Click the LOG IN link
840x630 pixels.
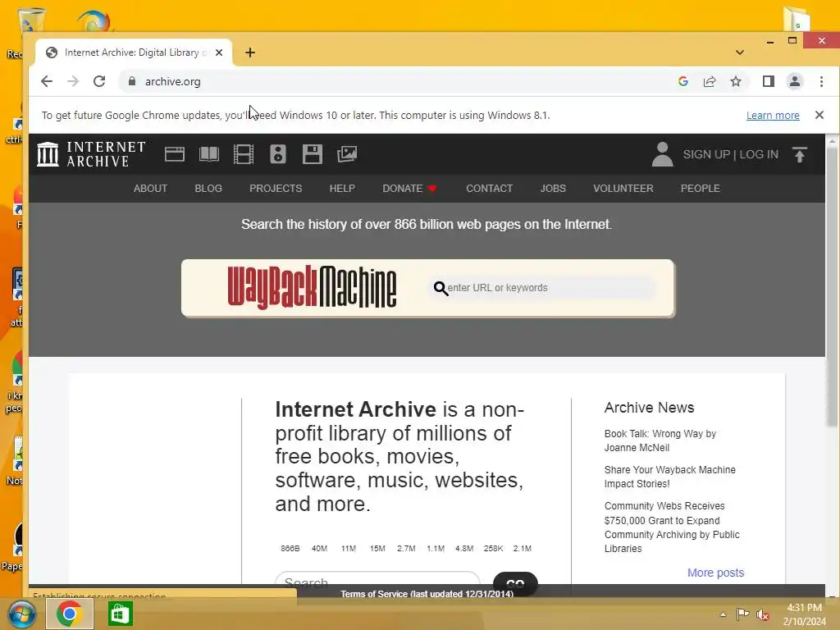759,154
